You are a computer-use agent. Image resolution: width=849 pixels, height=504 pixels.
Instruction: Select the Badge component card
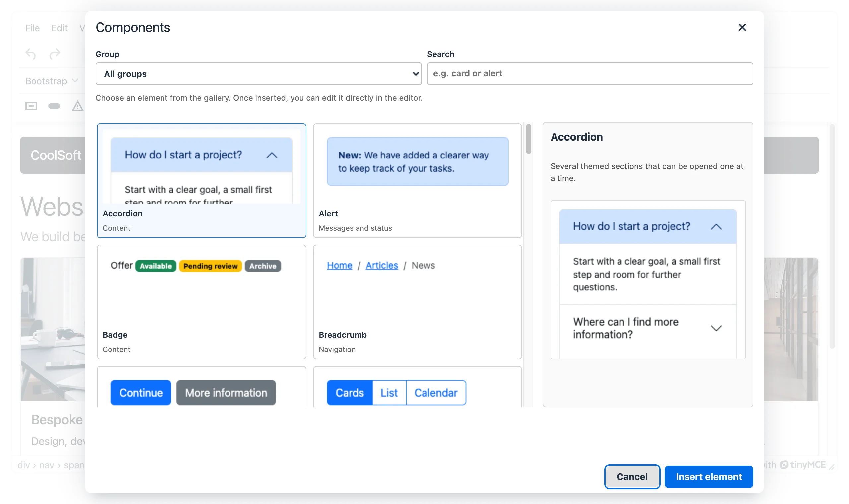coord(201,302)
